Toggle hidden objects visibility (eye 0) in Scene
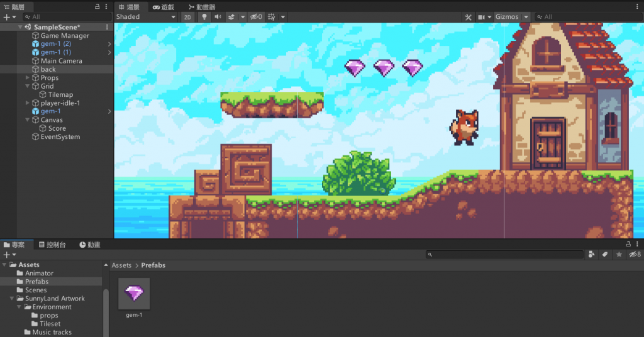Viewport: 644px width, 337px height. point(257,17)
